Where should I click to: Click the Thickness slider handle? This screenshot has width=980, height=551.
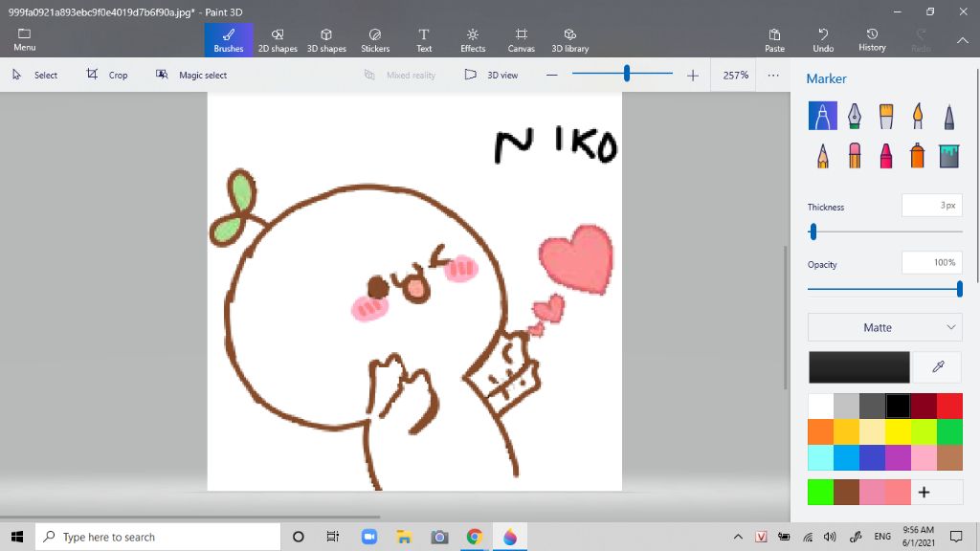coord(813,231)
